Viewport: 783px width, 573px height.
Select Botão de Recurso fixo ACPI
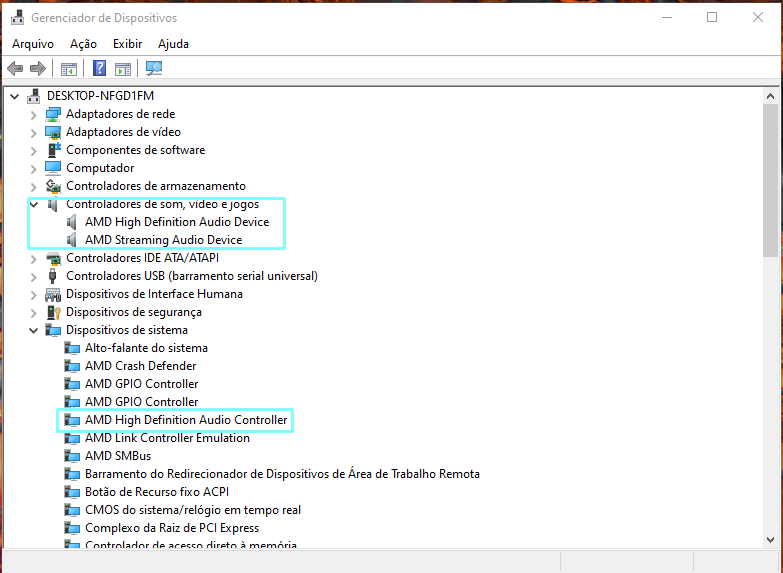coord(157,492)
